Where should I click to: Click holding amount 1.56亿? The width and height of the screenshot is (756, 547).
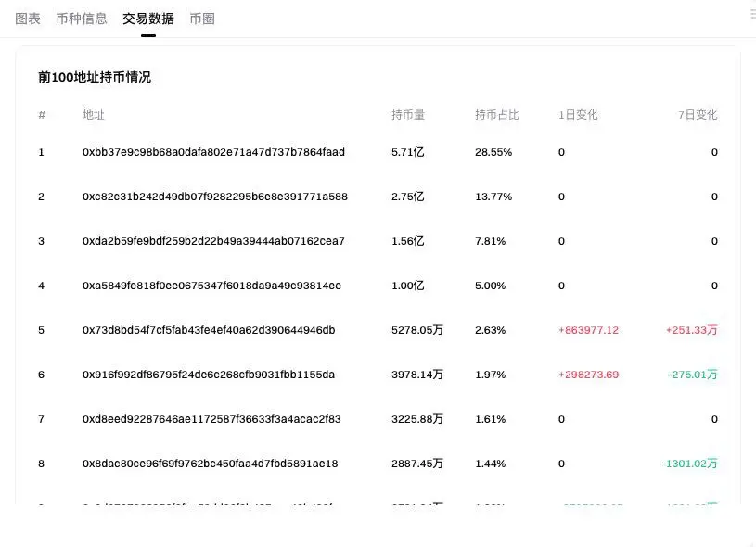pos(408,241)
